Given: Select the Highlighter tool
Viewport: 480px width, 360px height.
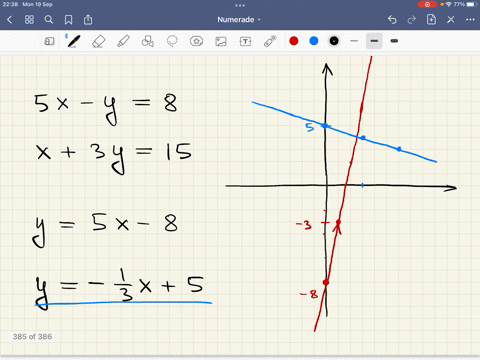Looking at the screenshot, I should (123, 41).
